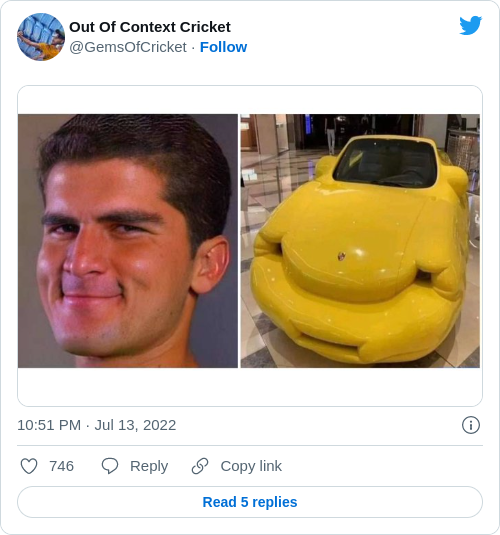Click the Read 5 replies button
Screen dimensions: 500x535
point(250,502)
